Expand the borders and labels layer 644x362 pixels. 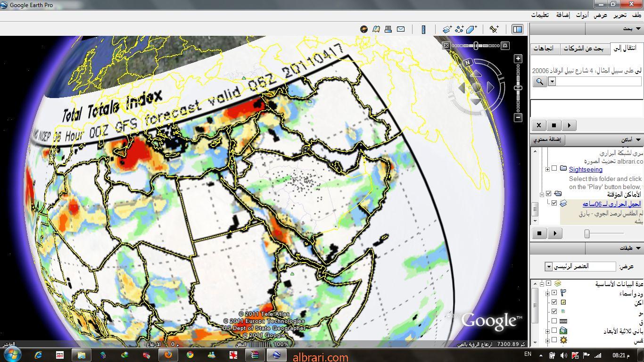coord(547,293)
